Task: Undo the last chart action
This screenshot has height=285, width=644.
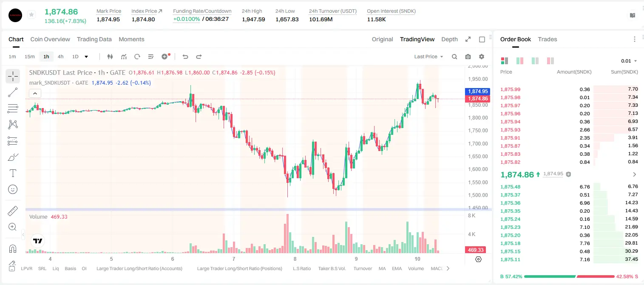Action: [x=185, y=57]
